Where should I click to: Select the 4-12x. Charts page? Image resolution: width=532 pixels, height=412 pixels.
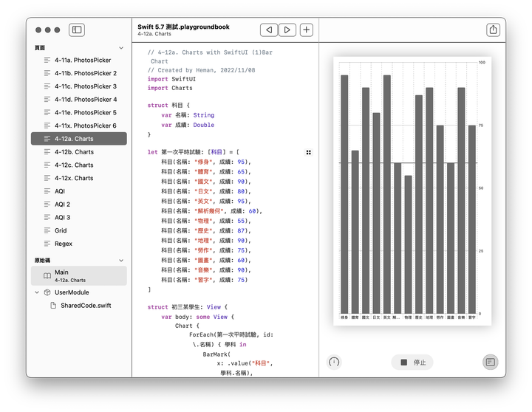coord(79,178)
